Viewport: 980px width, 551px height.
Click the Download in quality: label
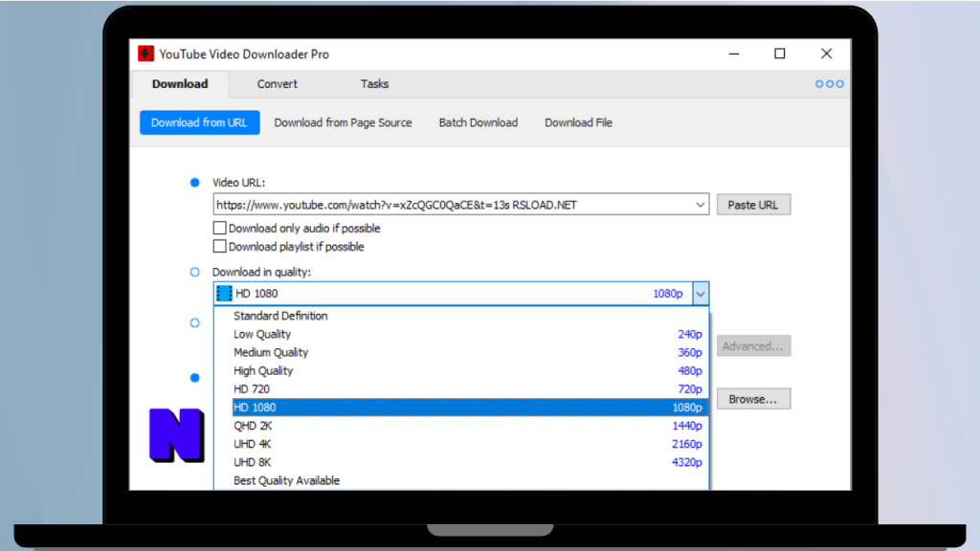click(261, 272)
